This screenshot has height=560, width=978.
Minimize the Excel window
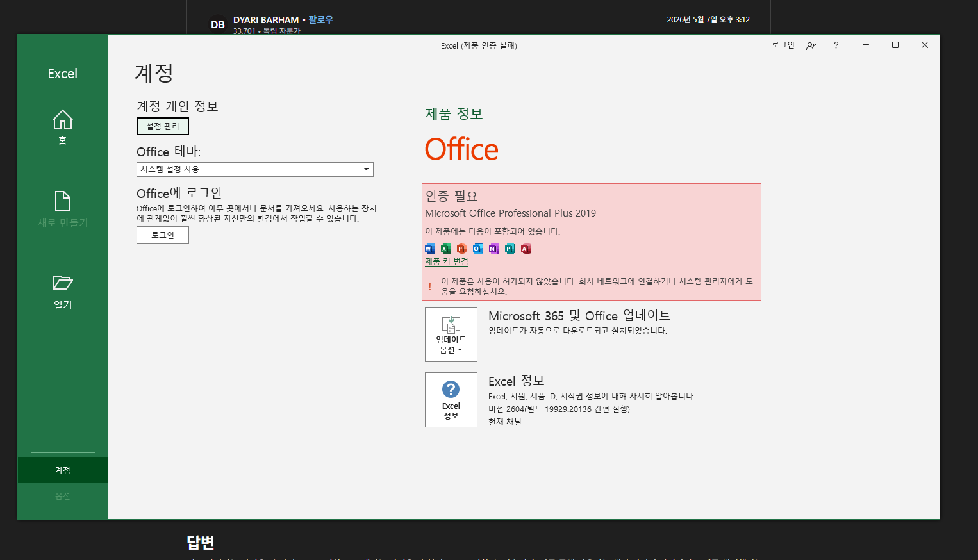coord(866,45)
